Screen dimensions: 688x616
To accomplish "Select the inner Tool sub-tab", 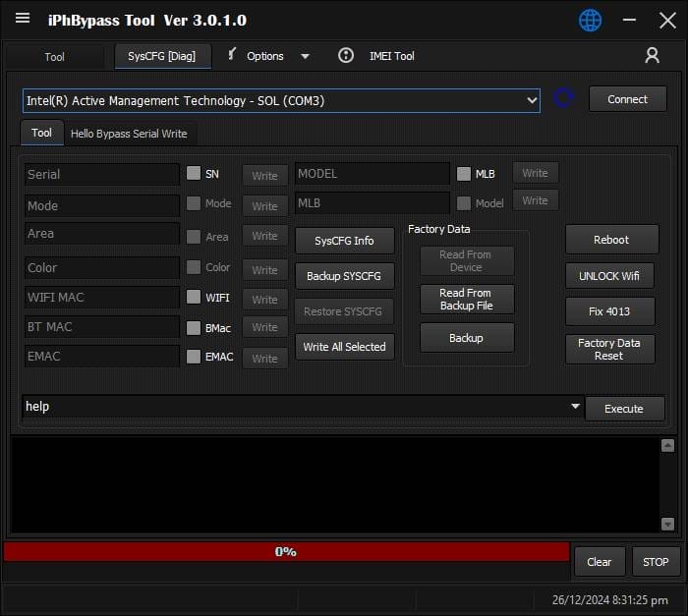I will tap(41, 133).
